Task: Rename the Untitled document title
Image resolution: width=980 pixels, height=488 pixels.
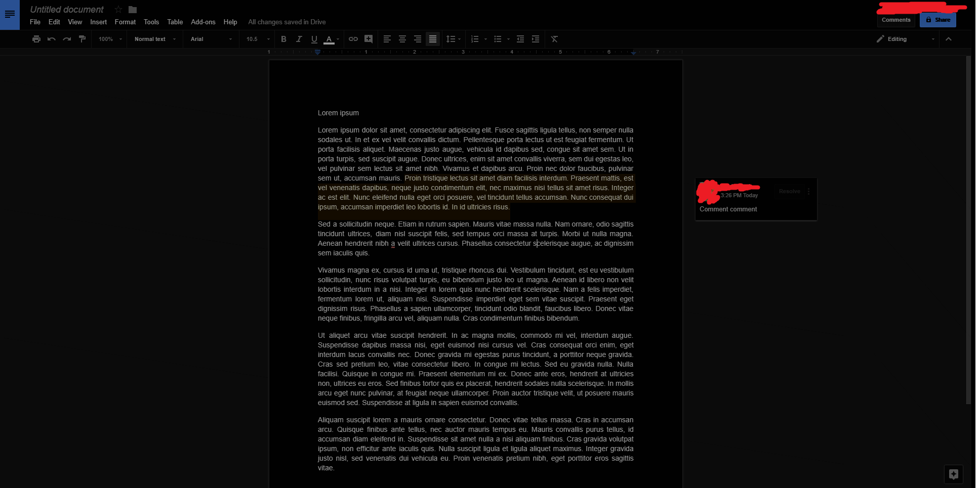Action: click(x=67, y=10)
